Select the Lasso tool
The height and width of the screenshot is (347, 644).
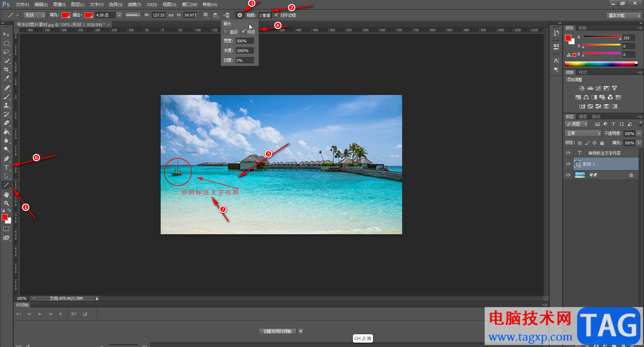click(x=6, y=52)
